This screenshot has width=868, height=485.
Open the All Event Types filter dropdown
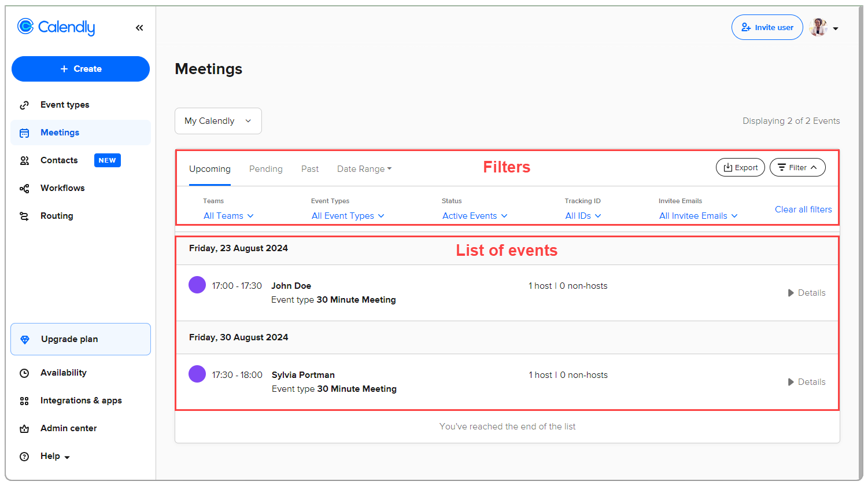[348, 216]
